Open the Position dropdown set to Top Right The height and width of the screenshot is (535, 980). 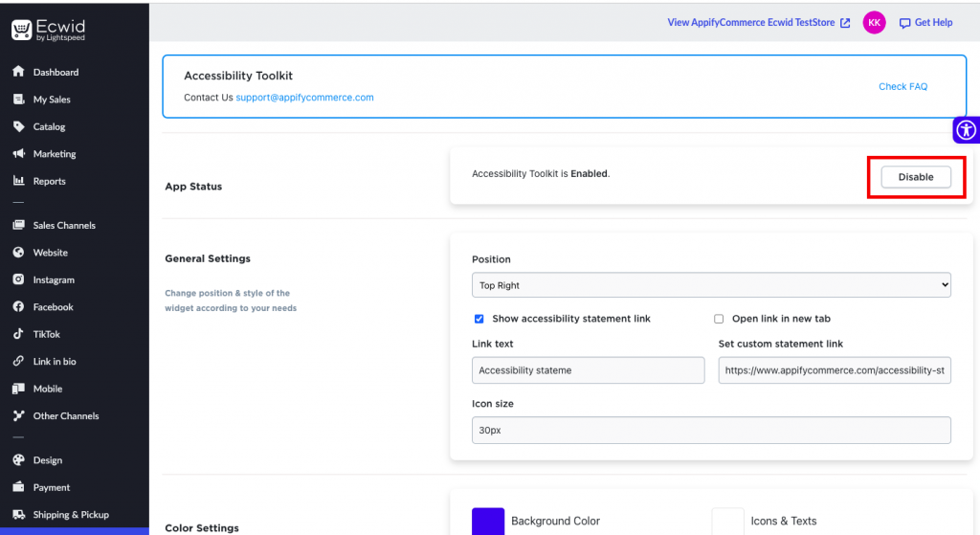tap(711, 285)
